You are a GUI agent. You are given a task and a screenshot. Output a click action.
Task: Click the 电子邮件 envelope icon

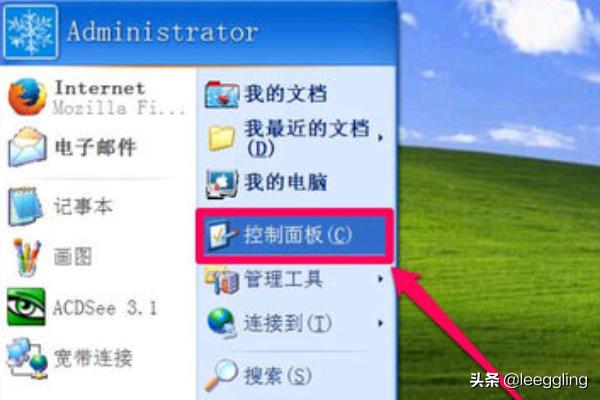point(27,147)
